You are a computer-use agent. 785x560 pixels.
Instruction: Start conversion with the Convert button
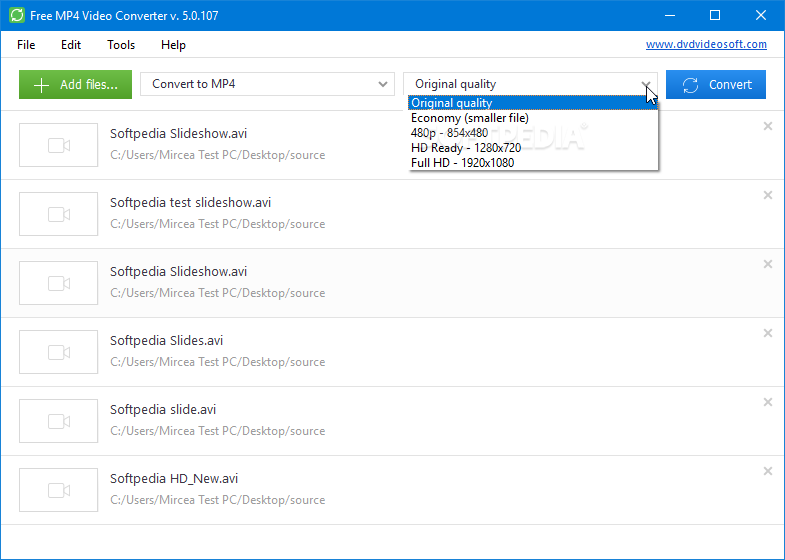716,85
